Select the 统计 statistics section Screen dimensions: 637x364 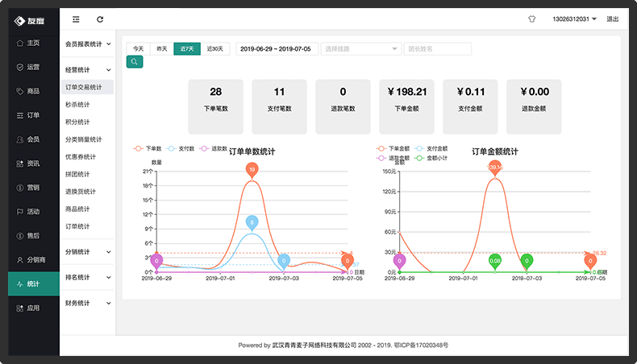tap(34, 284)
